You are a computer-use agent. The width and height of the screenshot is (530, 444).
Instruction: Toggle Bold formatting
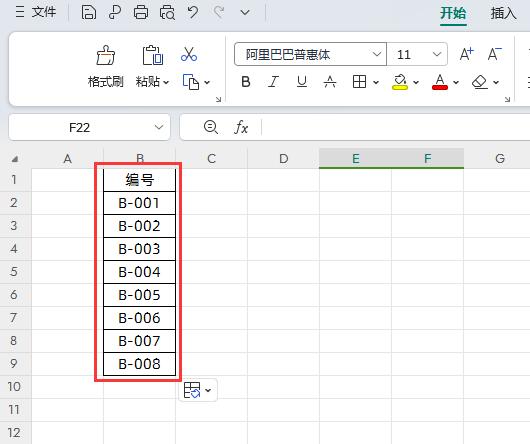click(246, 82)
